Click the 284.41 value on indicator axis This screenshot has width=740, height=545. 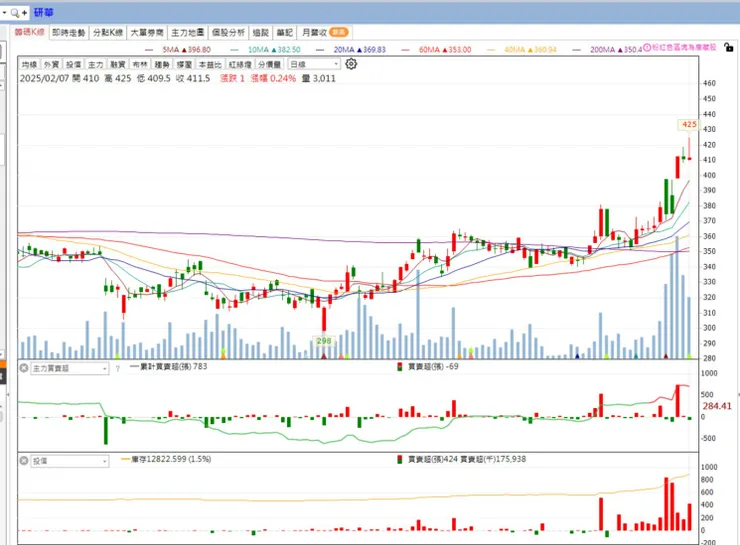tap(717, 406)
